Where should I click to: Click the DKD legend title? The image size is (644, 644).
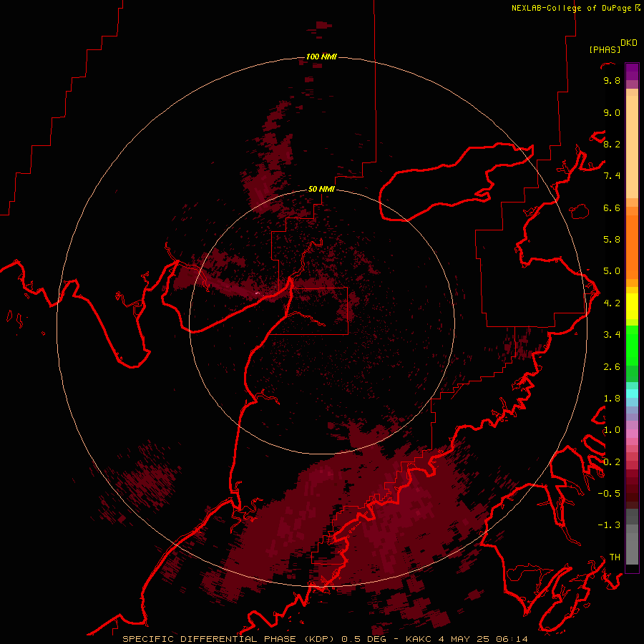(629, 43)
